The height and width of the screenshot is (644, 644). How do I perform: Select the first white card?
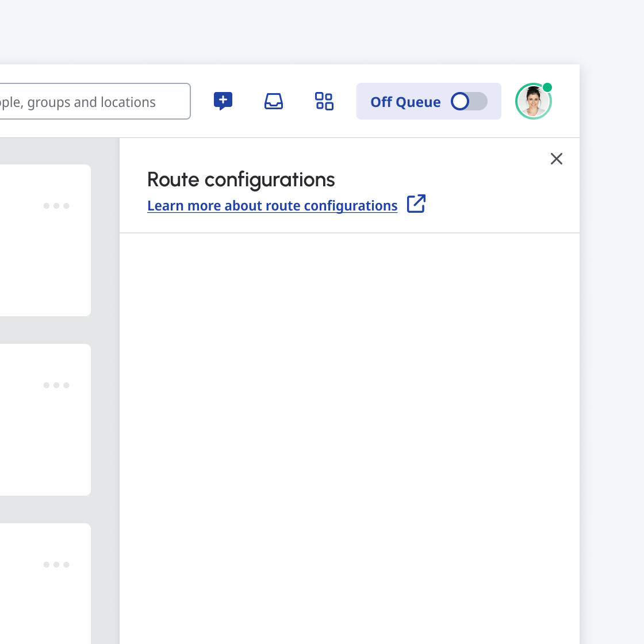[x=34, y=259]
